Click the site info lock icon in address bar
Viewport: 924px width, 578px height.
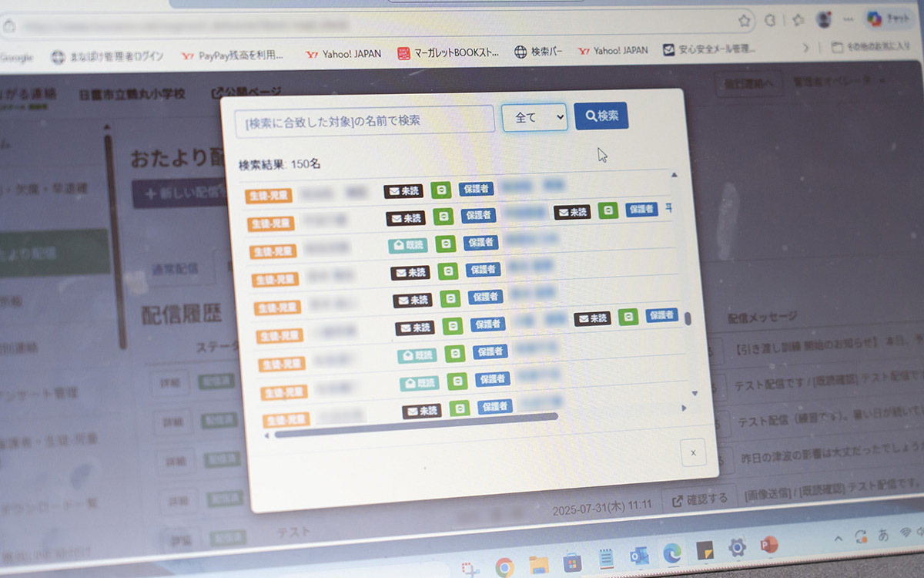tap(9, 25)
